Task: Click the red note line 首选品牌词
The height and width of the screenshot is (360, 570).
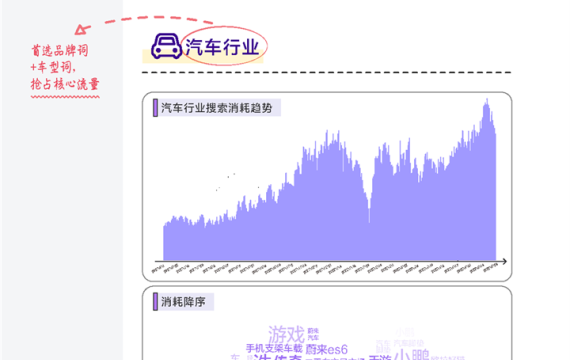Action: coord(60,51)
